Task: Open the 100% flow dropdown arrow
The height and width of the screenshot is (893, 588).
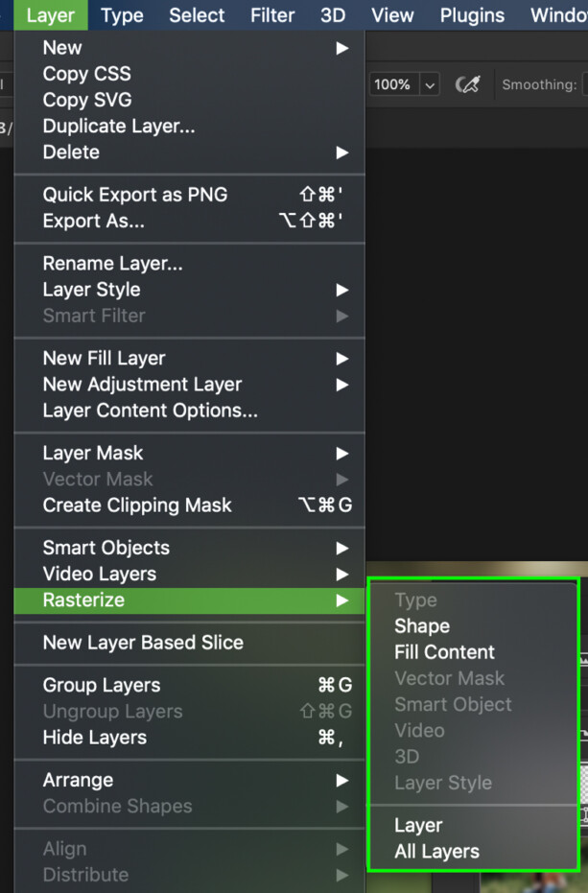Action: point(430,84)
